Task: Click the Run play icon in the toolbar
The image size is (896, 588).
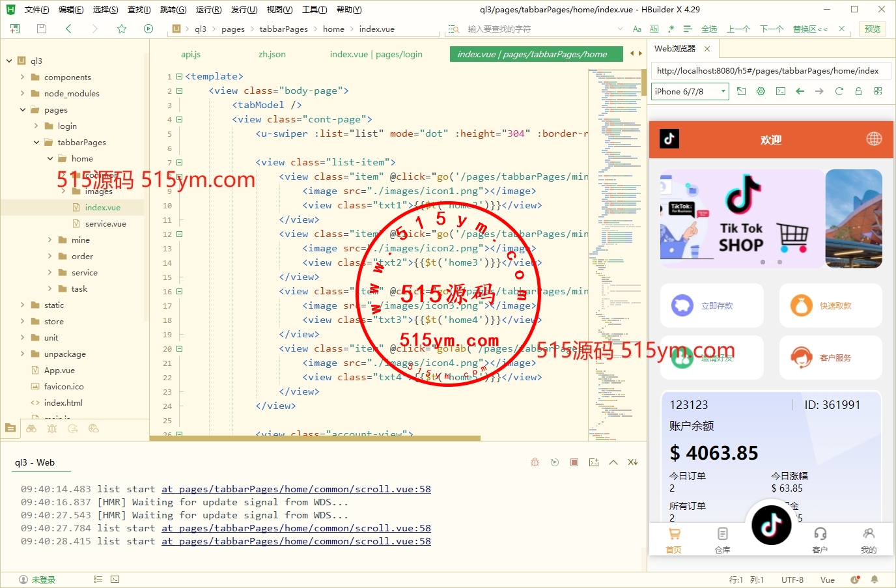Action: pos(148,29)
